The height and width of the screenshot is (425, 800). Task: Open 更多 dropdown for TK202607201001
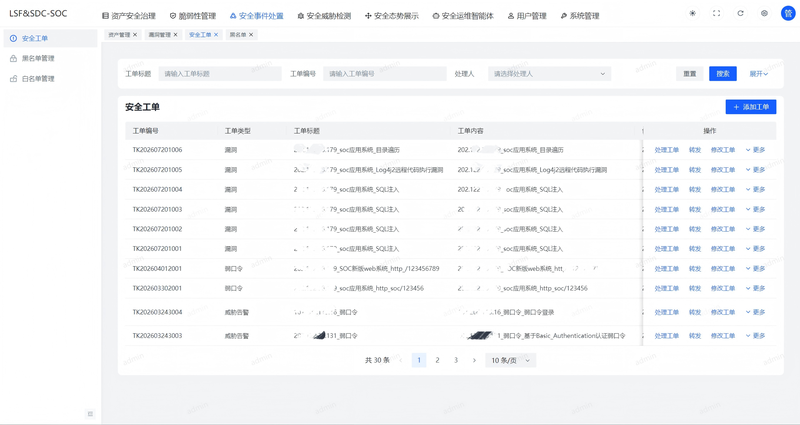coord(756,248)
